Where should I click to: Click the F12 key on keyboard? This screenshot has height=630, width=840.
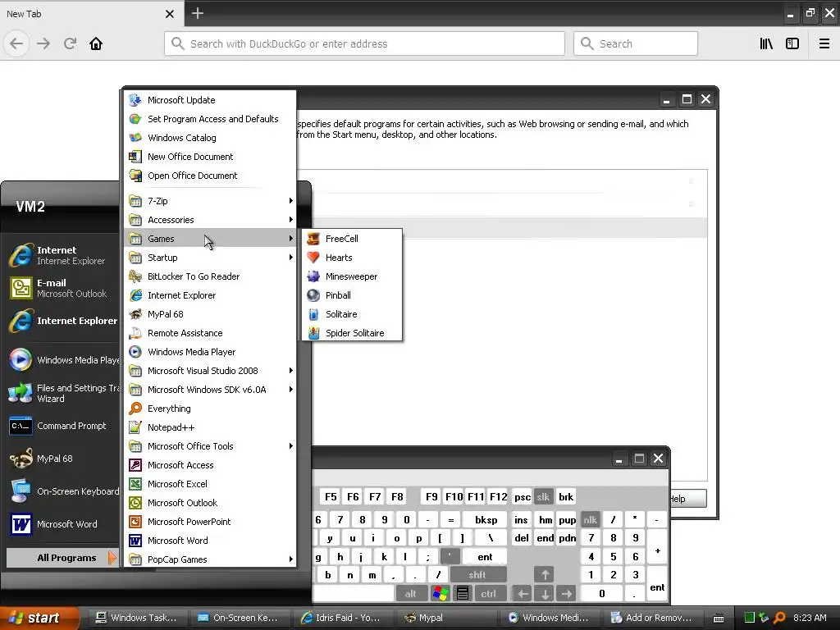(x=498, y=496)
